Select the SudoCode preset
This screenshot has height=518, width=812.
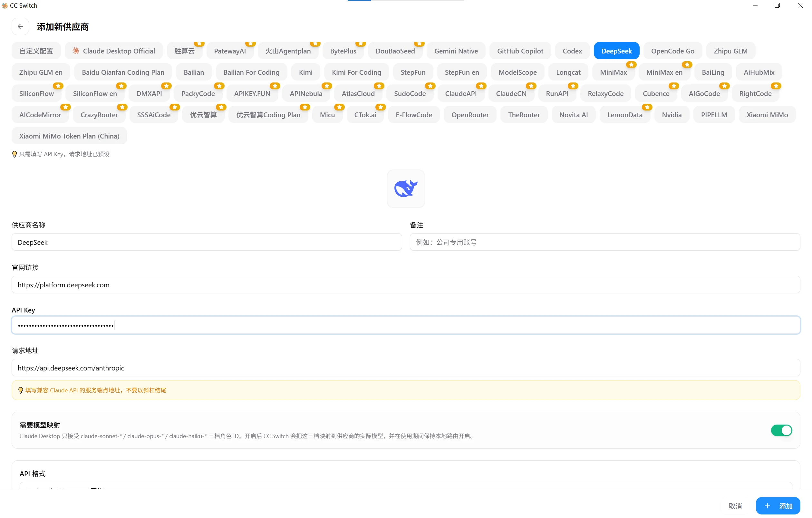410,93
